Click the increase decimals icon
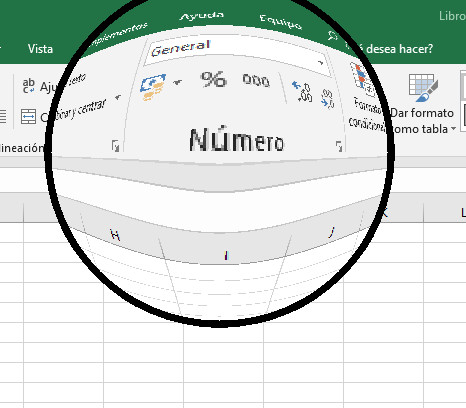The width and height of the screenshot is (466, 408). (302, 91)
